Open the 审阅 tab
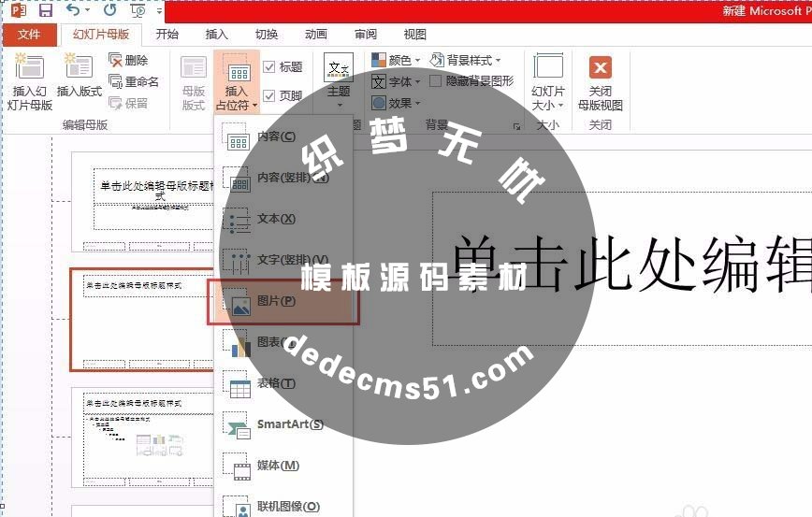 pyautogui.click(x=366, y=35)
